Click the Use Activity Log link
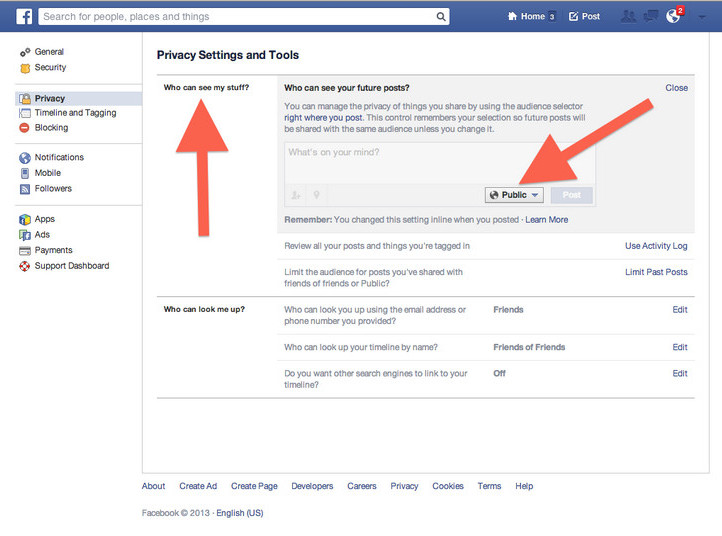This screenshot has width=722, height=536. pos(656,246)
